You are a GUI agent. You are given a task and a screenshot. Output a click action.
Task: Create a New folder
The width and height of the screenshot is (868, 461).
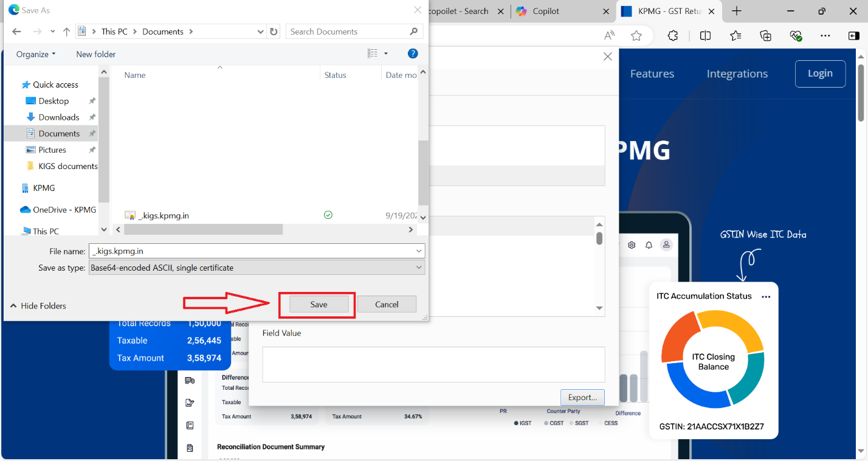pyautogui.click(x=96, y=54)
